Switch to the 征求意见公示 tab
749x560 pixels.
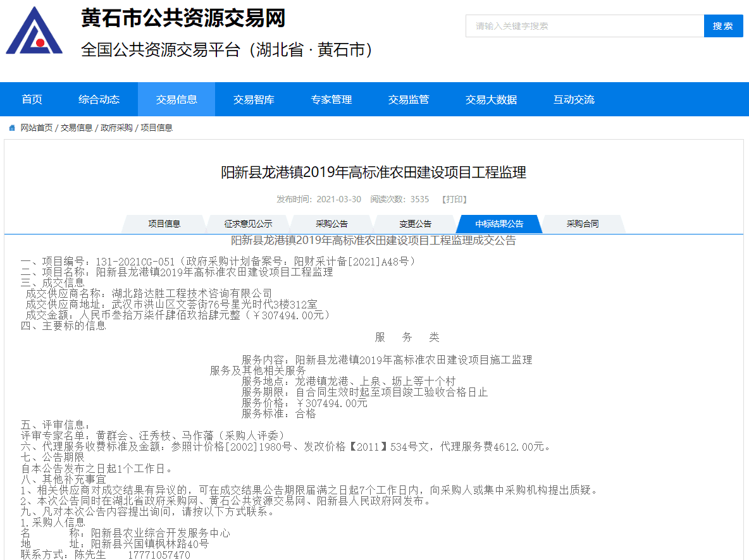pos(248,224)
